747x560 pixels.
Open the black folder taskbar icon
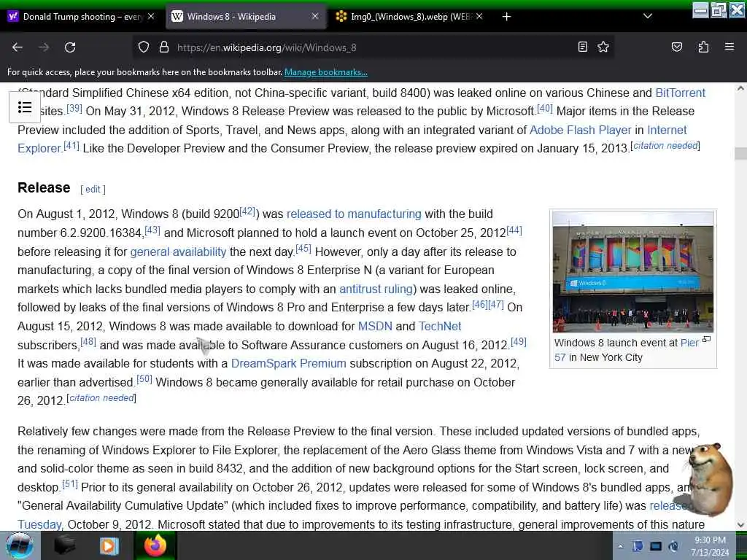pyautogui.click(x=64, y=545)
